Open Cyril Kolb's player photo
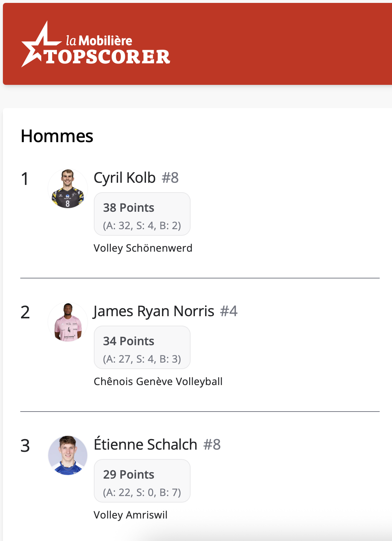The image size is (392, 541). [68, 189]
